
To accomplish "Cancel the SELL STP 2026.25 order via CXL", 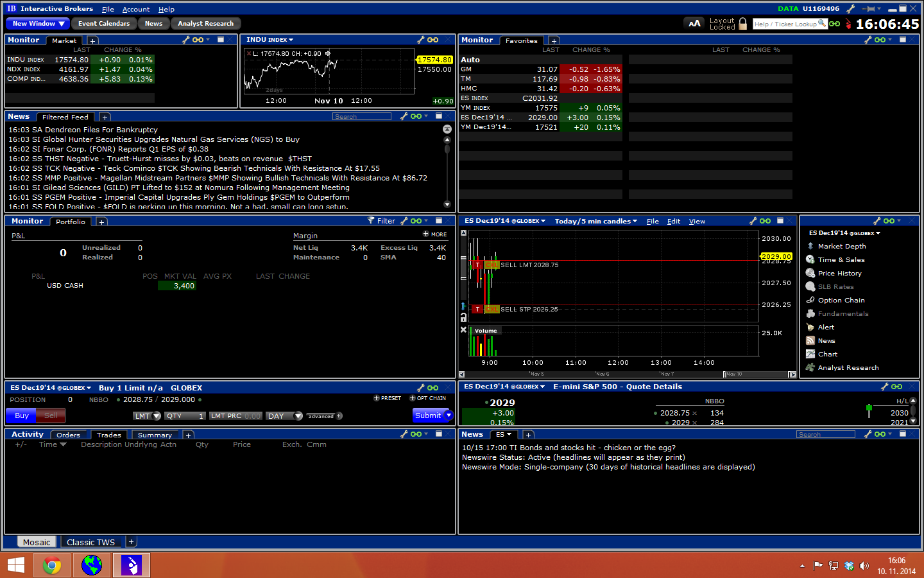I will point(492,310).
